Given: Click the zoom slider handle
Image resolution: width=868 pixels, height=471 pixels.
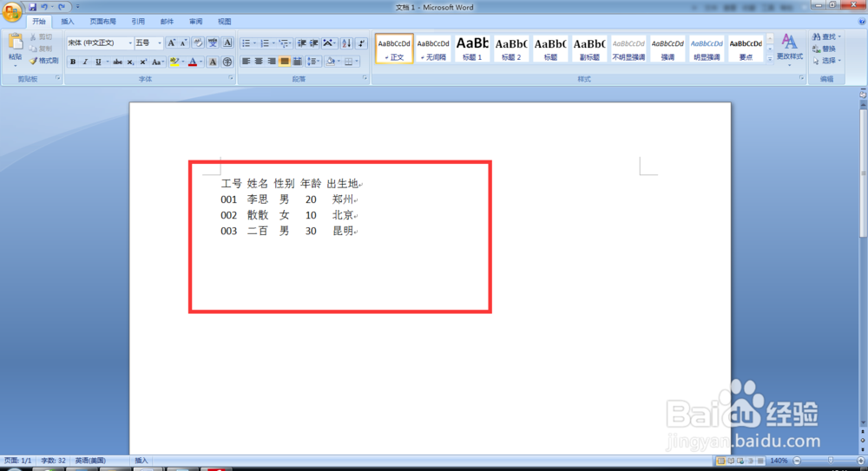Looking at the screenshot, I should [x=831, y=461].
